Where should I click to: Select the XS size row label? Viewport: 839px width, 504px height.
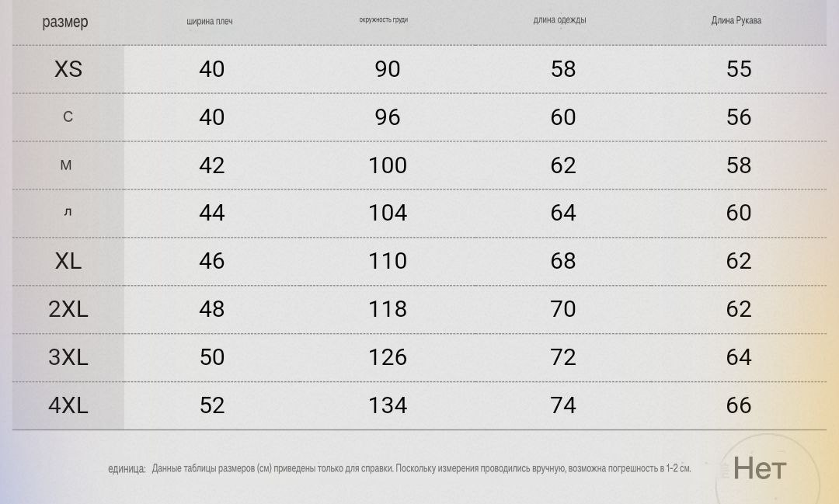68,69
